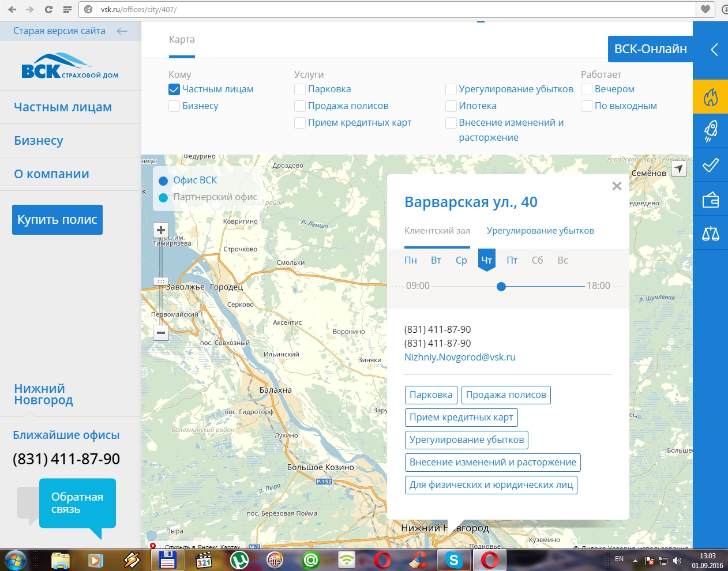Image resolution: width=728 pixels, height=571 pixels.
Task: Select Сб in the weekday schedule
Action: point(537,261)
